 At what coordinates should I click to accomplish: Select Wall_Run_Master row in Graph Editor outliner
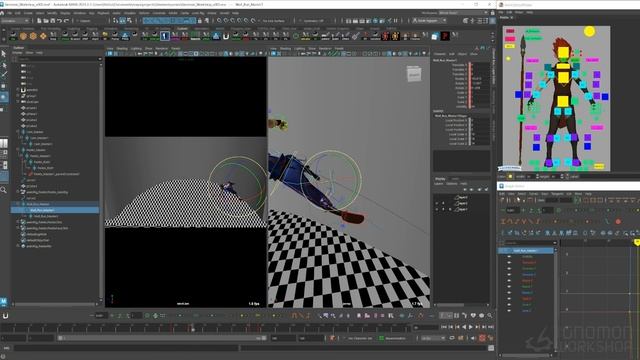[x=526, y=250]
